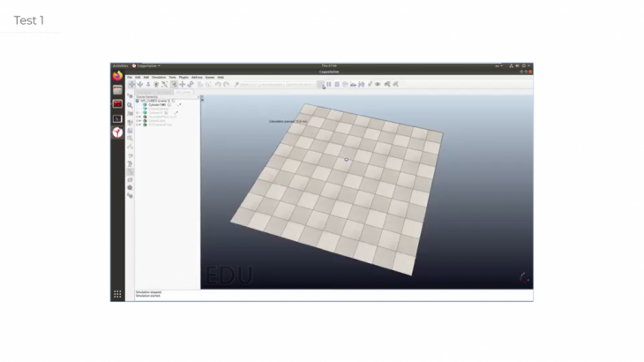Open the Tools menu
The height and width of the screenshot is (362, 644).
click(x=172, y=77)
